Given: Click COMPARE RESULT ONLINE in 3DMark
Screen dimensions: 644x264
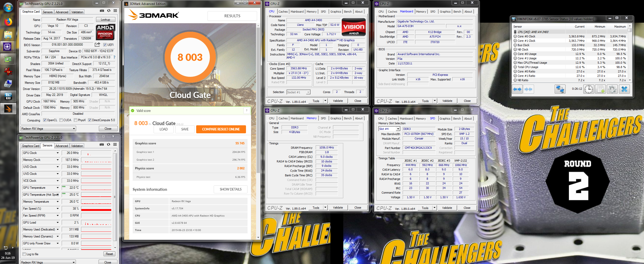Looking at the screenshot, I should click(x=221, y=129).
